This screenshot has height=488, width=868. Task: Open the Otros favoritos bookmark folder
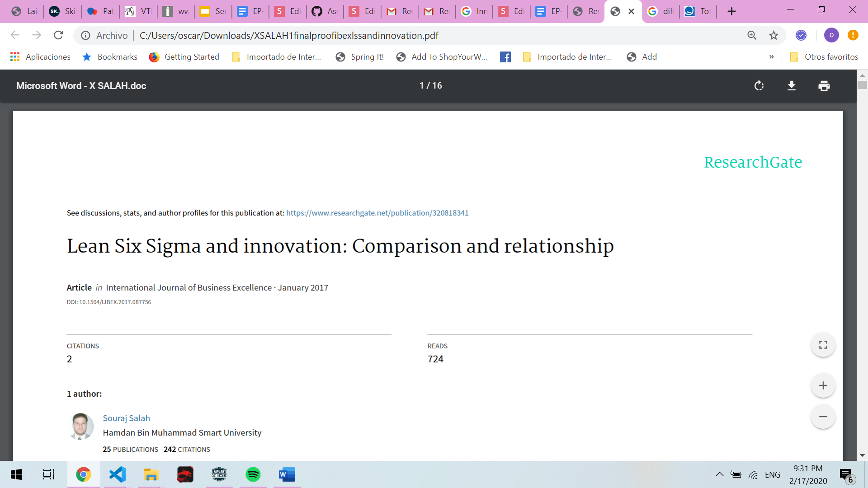(824, 57)
